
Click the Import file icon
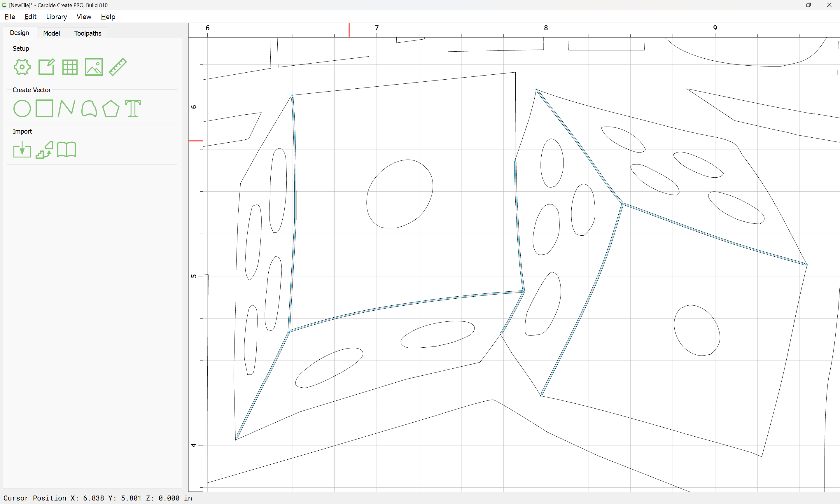[22, 150]
